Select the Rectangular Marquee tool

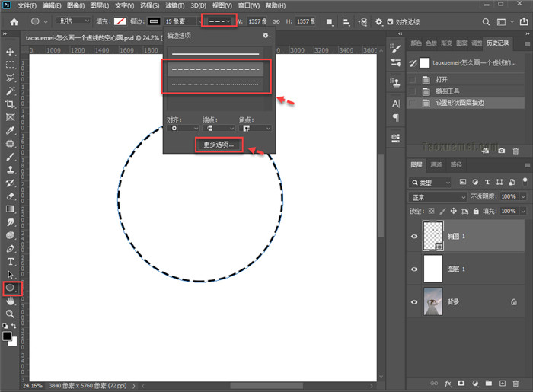click(x=10, y=65)
